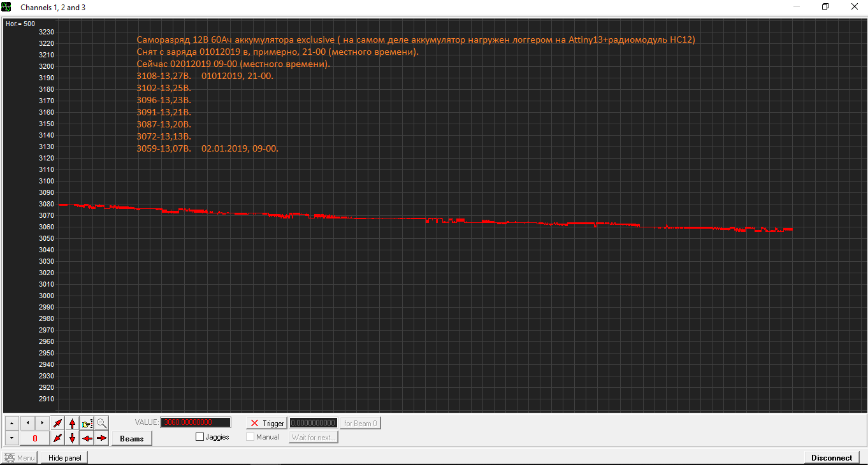
Task: Click the small left triangle button
Action: click(x=27, y=423)
